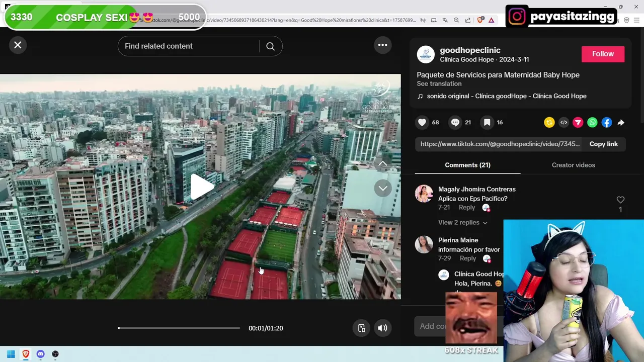Image resolution: width=644 pixels, height=362 pixels.
Task: Click the install app icon in address bar
Action: [x=434, y=20]
